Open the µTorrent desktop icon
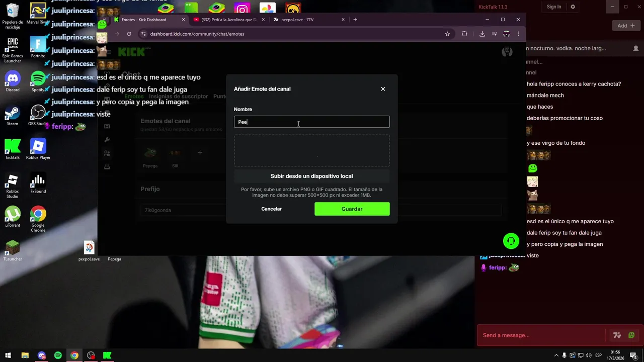 point(13,217)
